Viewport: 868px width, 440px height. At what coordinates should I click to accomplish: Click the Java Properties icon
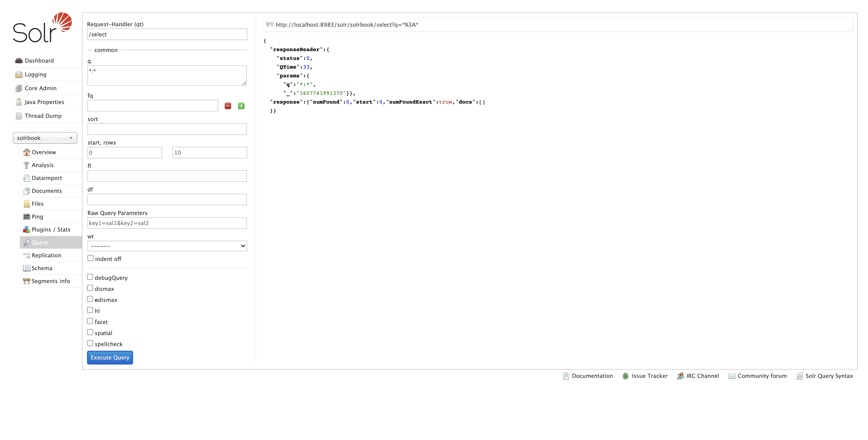[19, 102]
